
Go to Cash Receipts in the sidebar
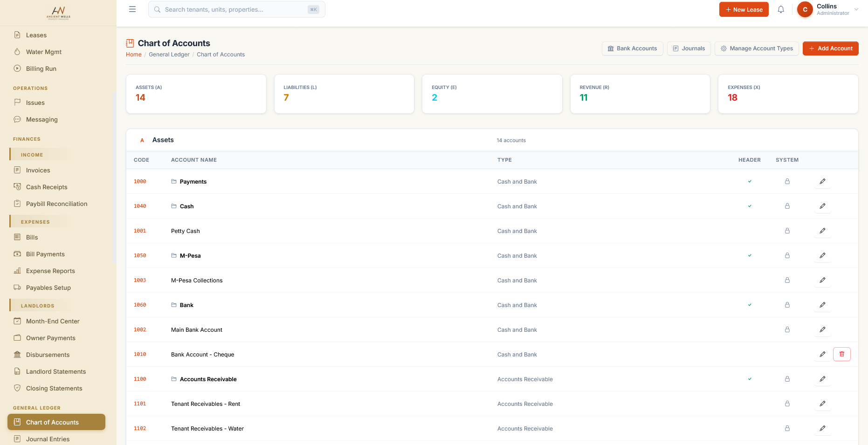(47, 187)
